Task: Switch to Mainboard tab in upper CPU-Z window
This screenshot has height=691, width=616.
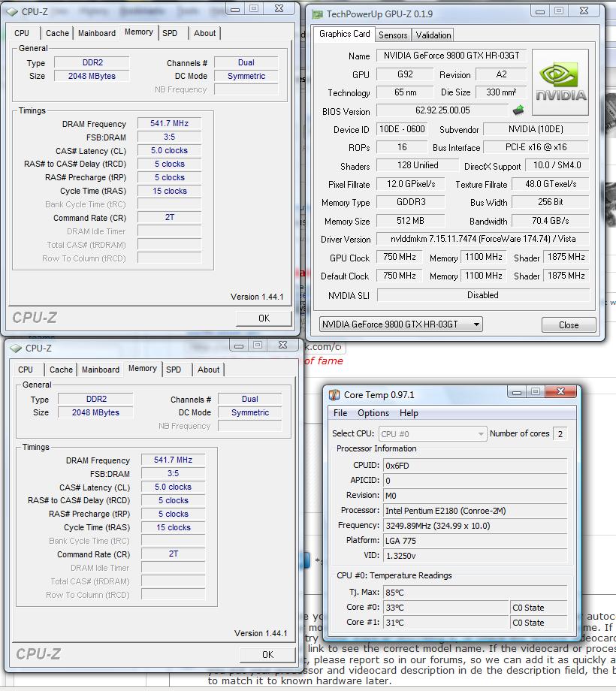Action: 97,33
